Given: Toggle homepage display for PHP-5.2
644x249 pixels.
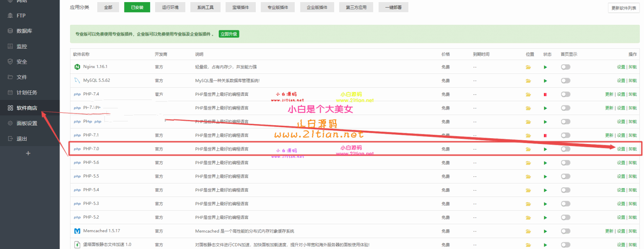Looking at the screenshot, I should tap(566, 218).
